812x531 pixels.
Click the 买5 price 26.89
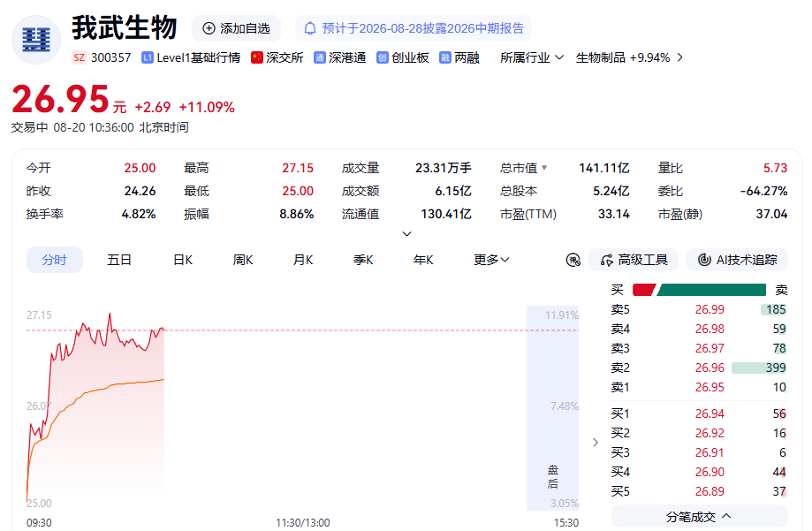(x=710, y=491)
